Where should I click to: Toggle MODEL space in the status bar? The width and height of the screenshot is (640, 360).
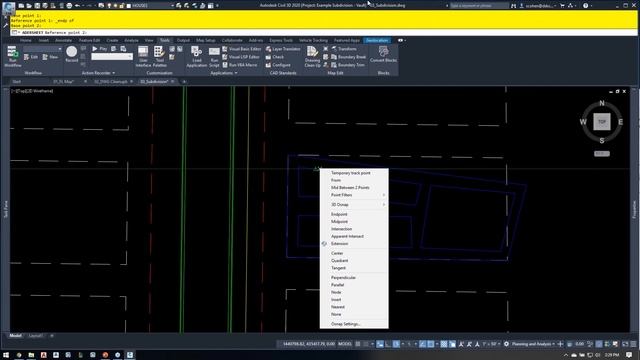click(x=345, y=344)
